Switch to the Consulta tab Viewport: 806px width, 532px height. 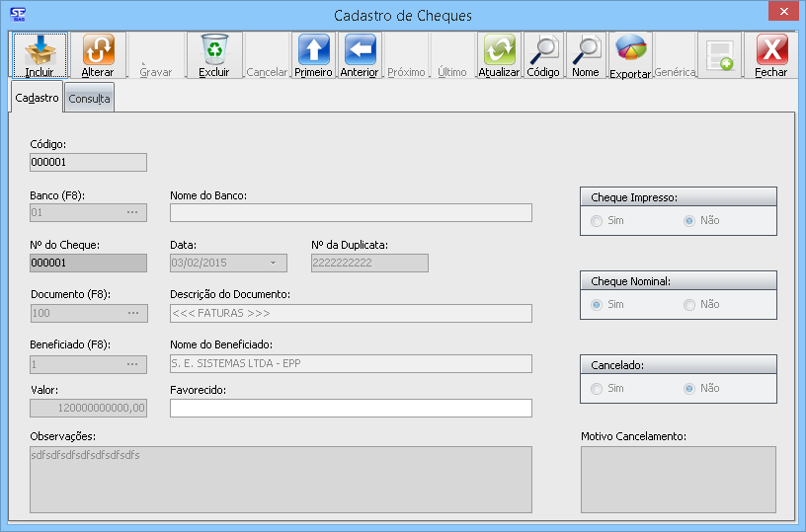[x=89, y=99]
